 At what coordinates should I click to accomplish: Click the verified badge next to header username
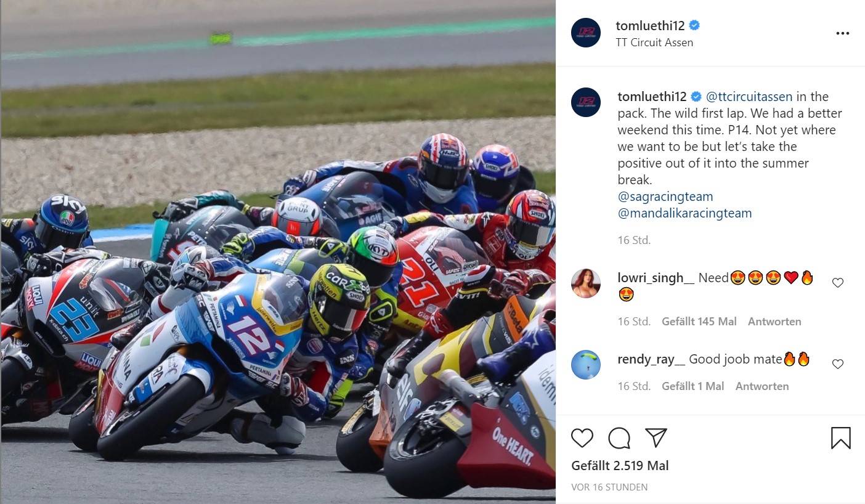pyautogui.click(x=694, y=26)
